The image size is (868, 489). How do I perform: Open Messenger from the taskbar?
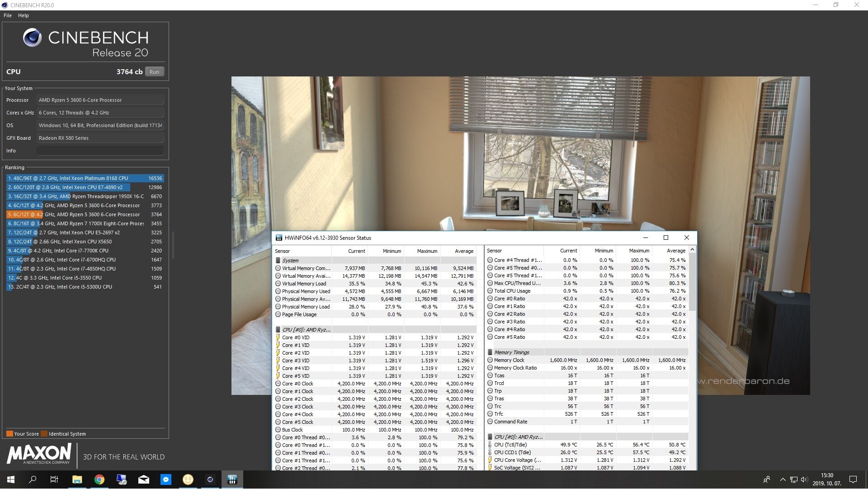(x=165, y=480)
